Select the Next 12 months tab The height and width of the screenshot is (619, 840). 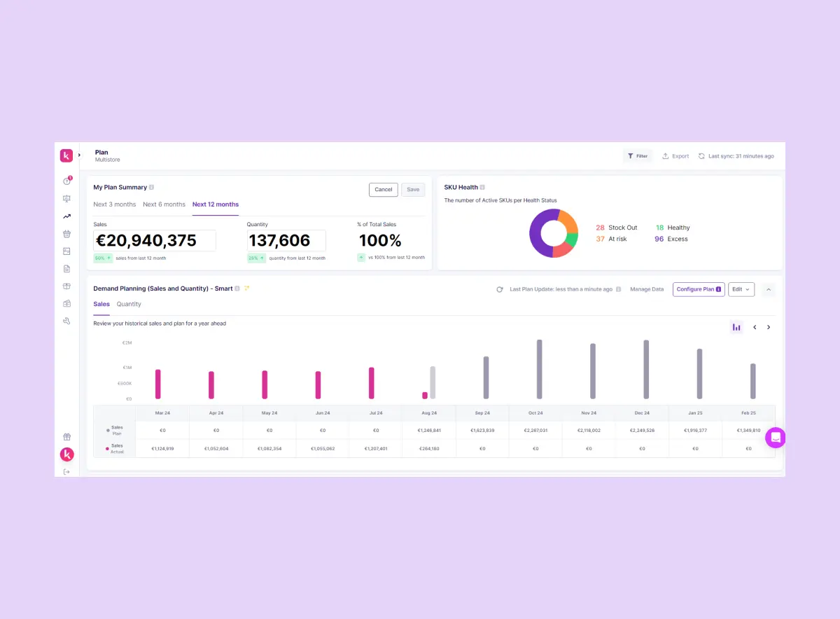pyautogui.click(x=216, y=204)
